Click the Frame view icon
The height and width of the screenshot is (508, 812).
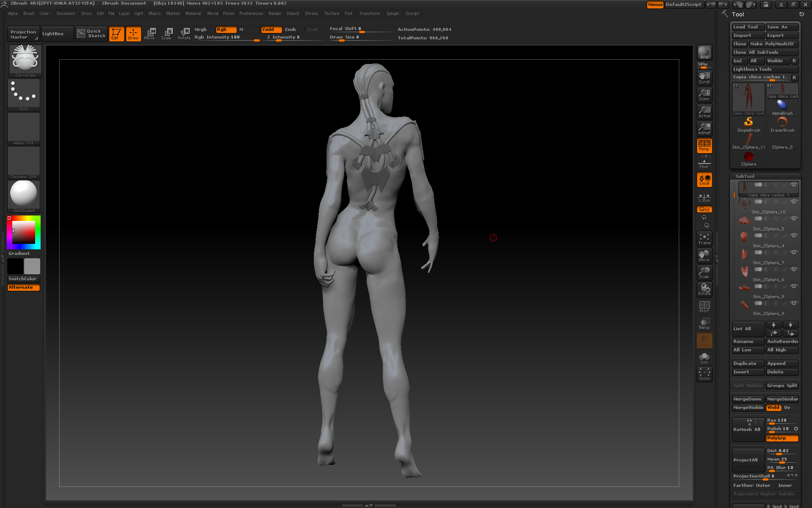tap(704, 239)
